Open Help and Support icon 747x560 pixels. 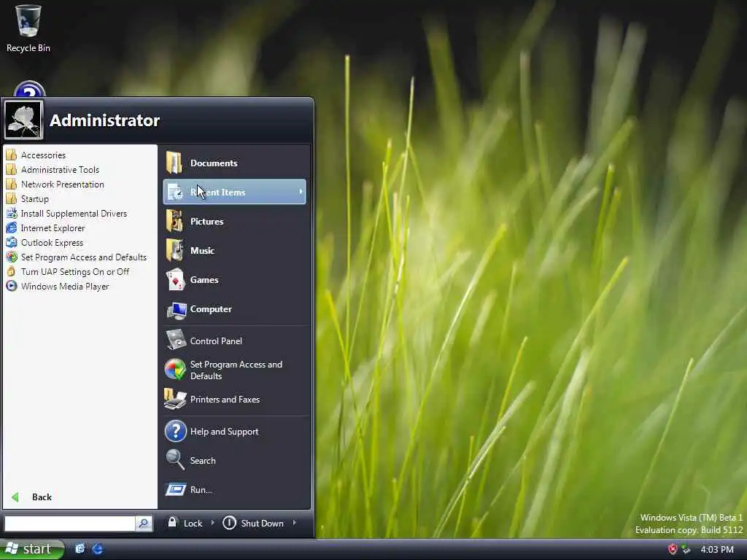175,431
